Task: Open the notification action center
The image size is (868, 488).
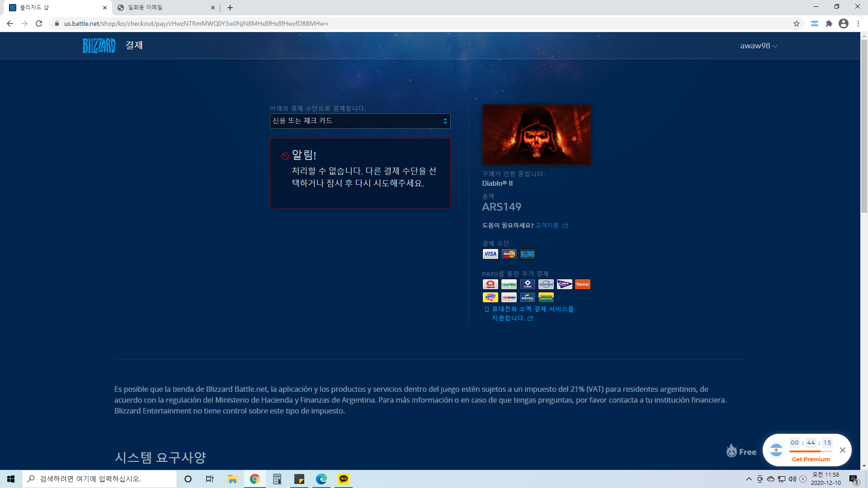Action: (854, 479)
